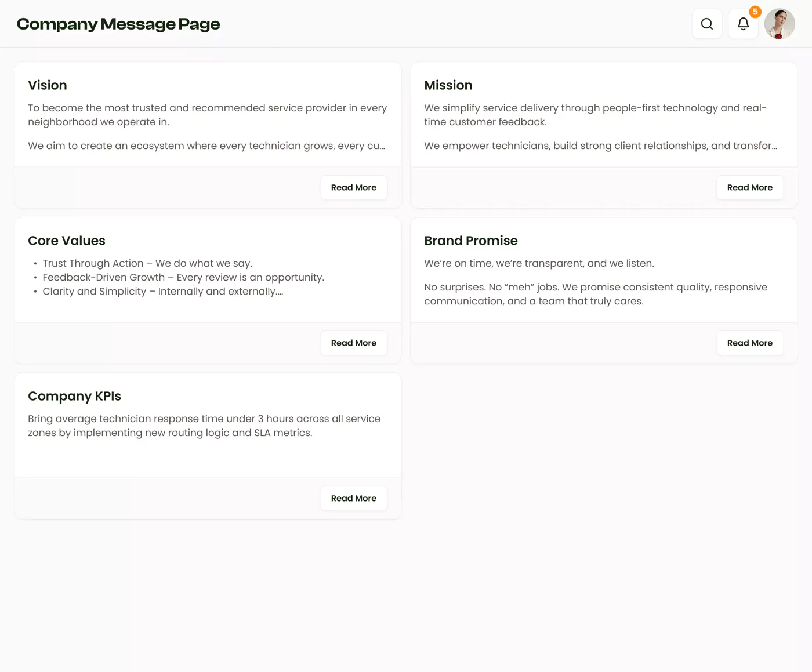Click the 'Clarity and Simplicity' bullet item

click(x=162, y=291)
